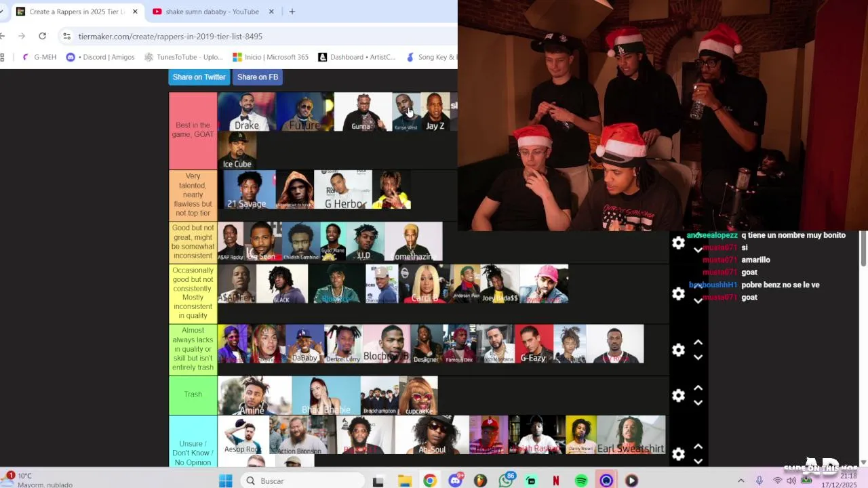Select the Cardi B image
This screenshot has width=868, height=488.
(x=427, y=283)
